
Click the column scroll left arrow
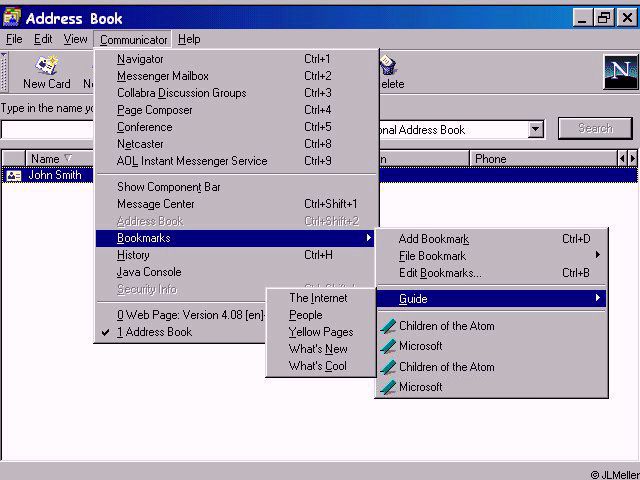click(622, 158)
